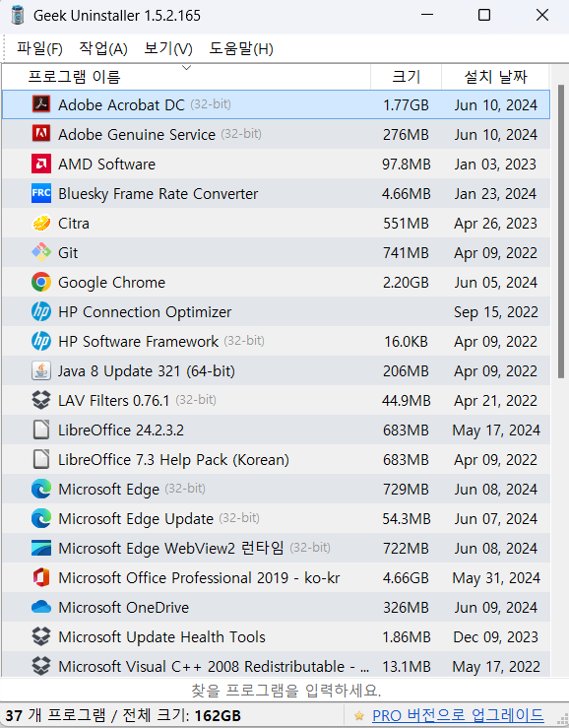Click the 4.66GB size of Microsoft Office
The image size is (569, 728).
coord(406,578)
